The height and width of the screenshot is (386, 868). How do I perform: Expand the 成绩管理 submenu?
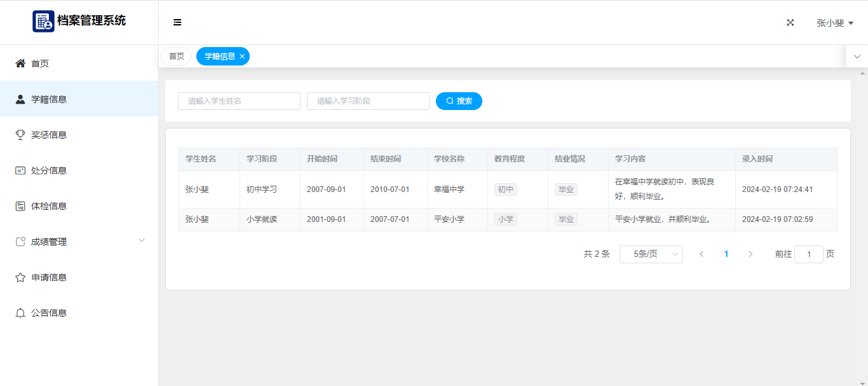click(x=142, y=240)
